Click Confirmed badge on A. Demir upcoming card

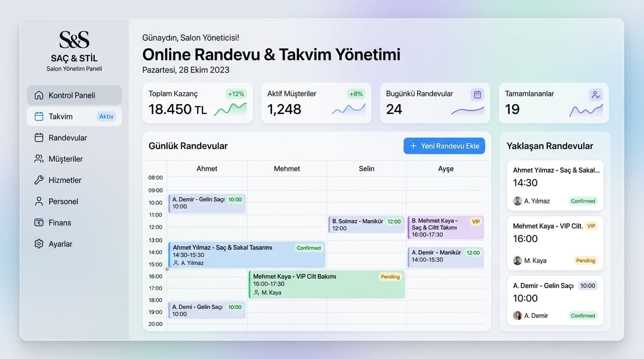(x=583, y=316)
